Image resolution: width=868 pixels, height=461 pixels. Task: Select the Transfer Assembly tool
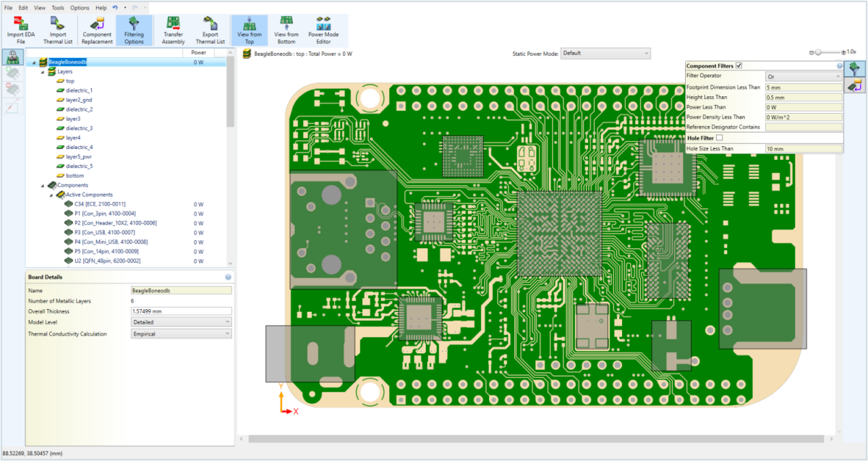click(172, 30)
